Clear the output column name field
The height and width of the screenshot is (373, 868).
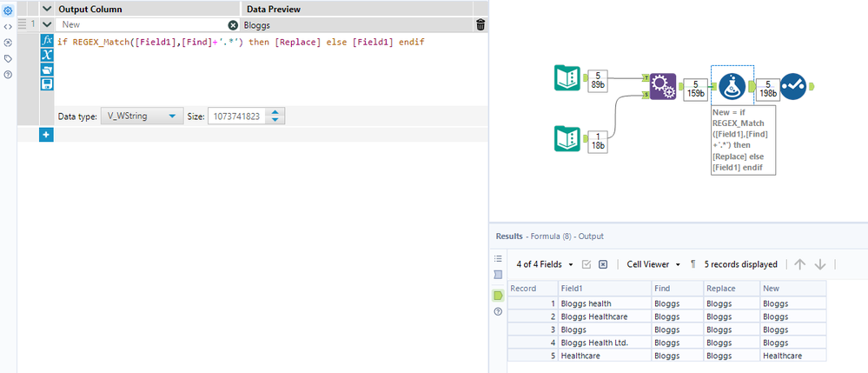click(233, 25)
